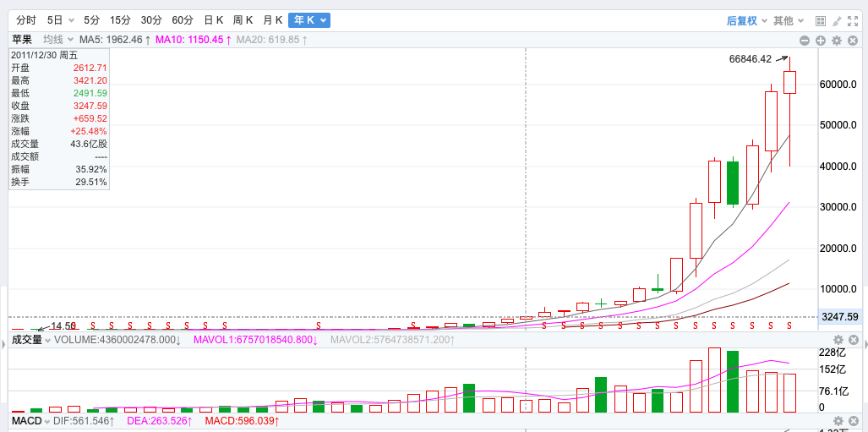Zoom out the chart with minus icon

pyautogui.click(x=805, y=40)
